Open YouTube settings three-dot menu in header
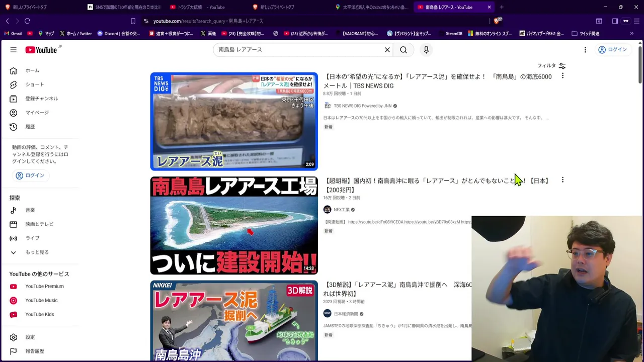This screenshot has width=644, height=362. point(585,50)
